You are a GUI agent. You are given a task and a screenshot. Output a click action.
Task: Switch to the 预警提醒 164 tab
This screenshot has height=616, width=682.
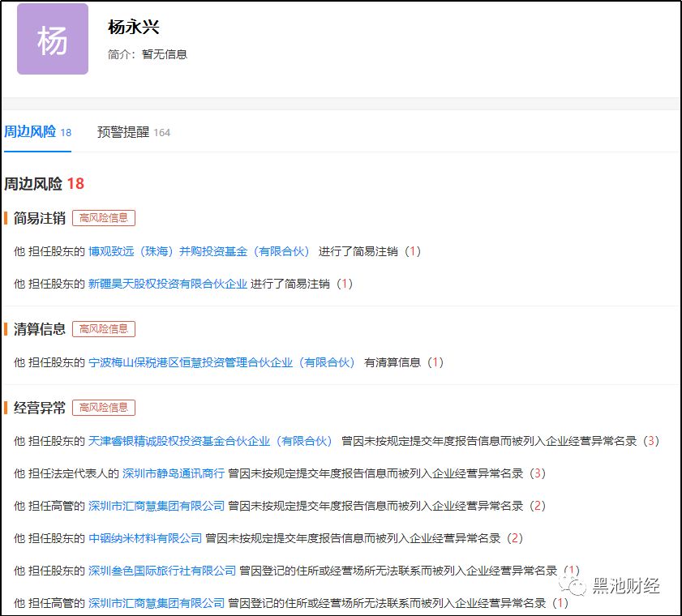point(134,132)
